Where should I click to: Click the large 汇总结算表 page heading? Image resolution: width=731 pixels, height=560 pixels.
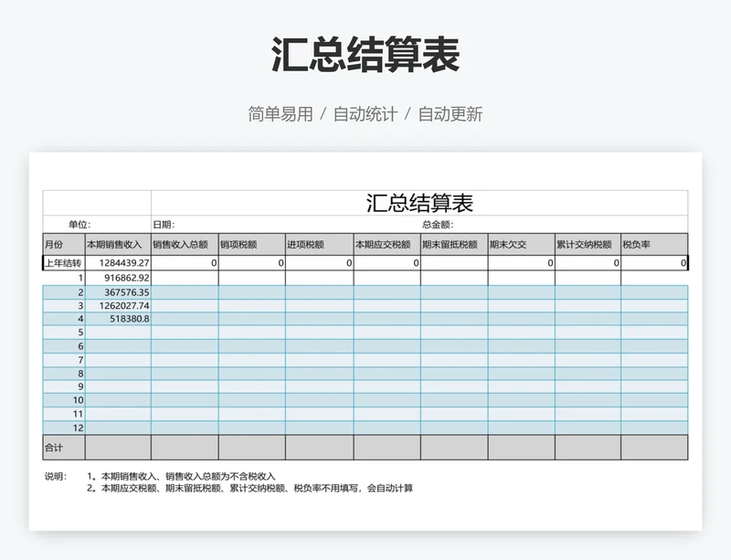[365, 55]
